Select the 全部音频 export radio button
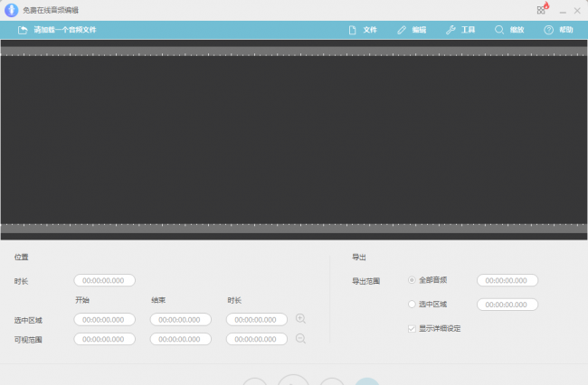Screen dimensions: 588x385 click(412, 280)
